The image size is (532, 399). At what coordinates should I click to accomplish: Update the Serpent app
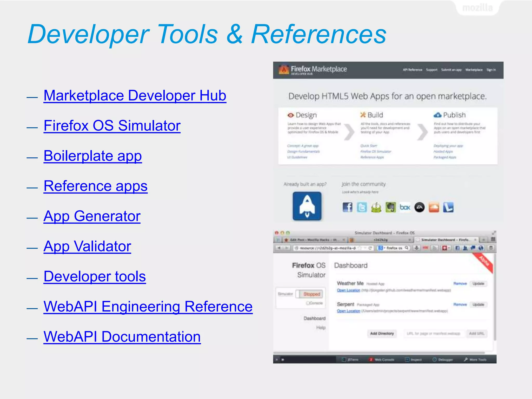coord(478,304)
